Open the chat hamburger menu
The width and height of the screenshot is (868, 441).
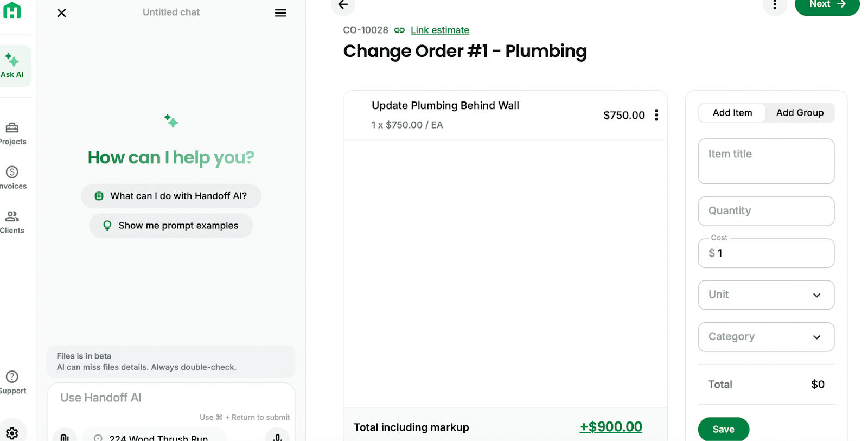tap(280, 13)
